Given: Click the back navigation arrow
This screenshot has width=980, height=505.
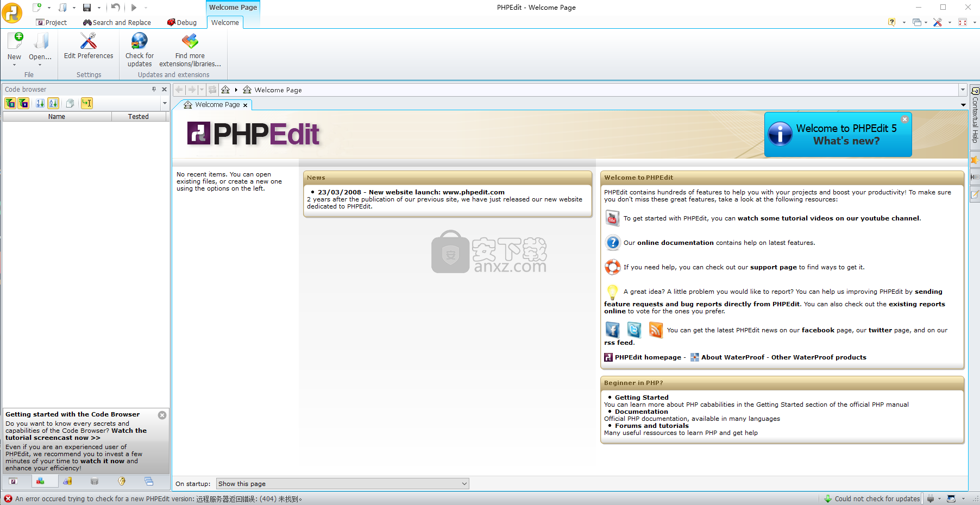Looking at the screenshot, I should [x=179, y=90].
